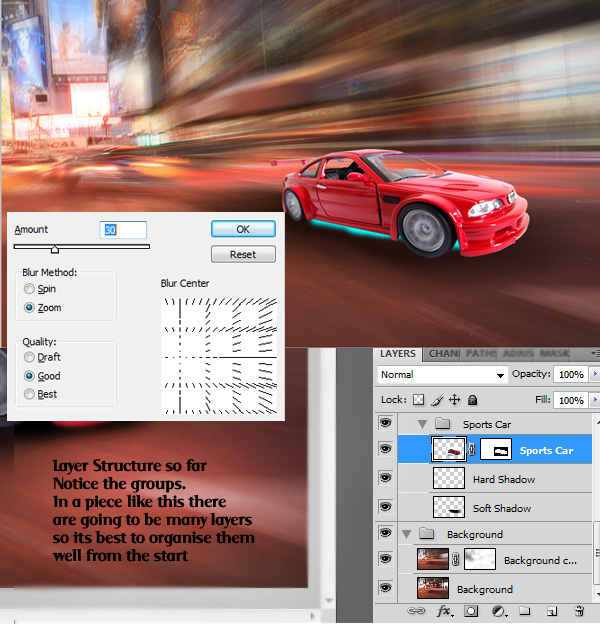Add a layer mask with mask icon
Viewport: 600px width, 624px height.
471,610
